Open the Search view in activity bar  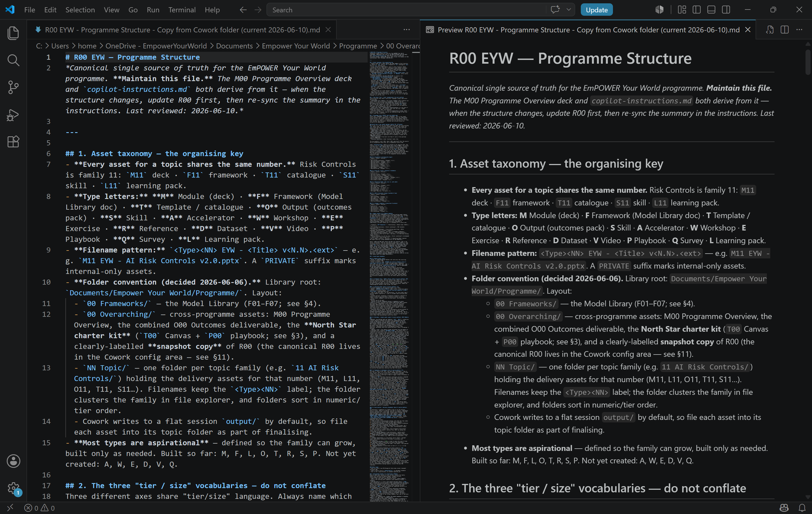click(13, 60)
